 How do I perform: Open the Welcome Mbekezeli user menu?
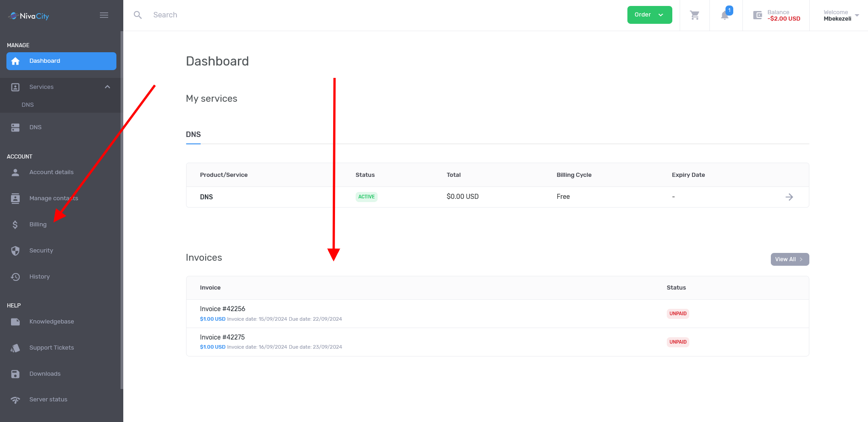click(841, 16)
